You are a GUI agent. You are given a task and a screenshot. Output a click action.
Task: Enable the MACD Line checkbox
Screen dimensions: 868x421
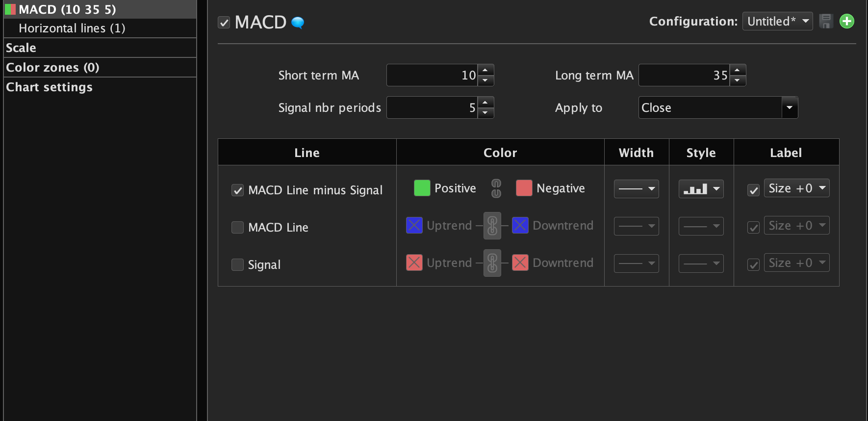coord(238,228)
